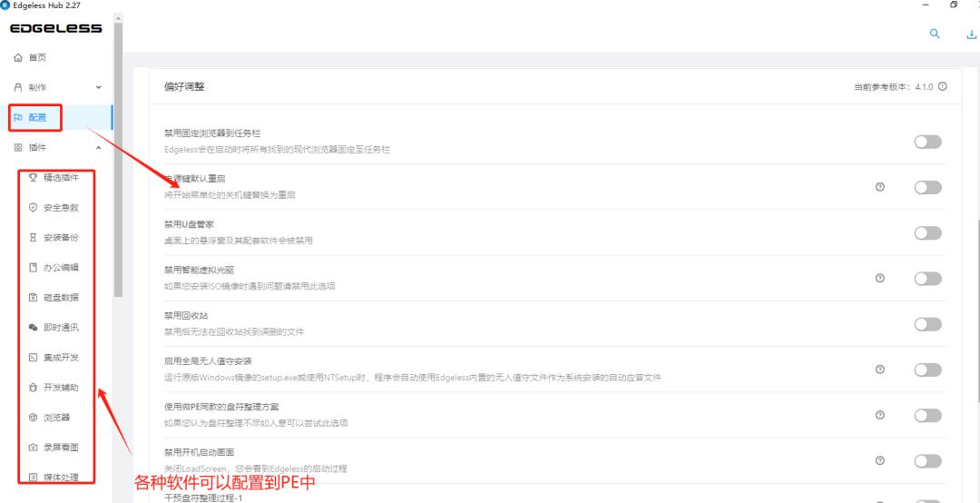
Task: Click the flag icon beside 配置
Action: pyautogui.click(x=18, y=117)
